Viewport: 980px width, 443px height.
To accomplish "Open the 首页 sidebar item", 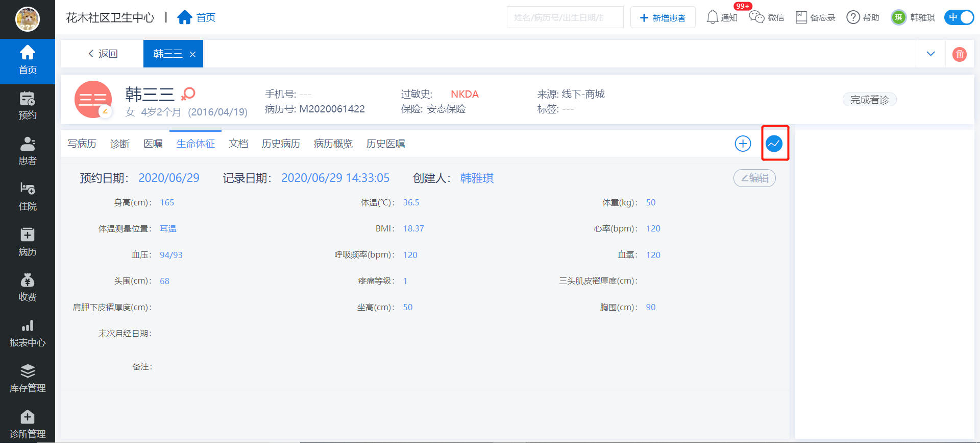I will (28, 61).
